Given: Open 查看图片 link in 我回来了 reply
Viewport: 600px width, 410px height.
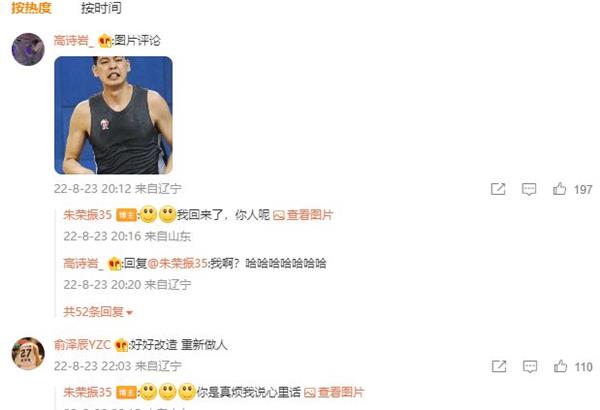Looking at the screenshot, I should [x=303, y=215].
